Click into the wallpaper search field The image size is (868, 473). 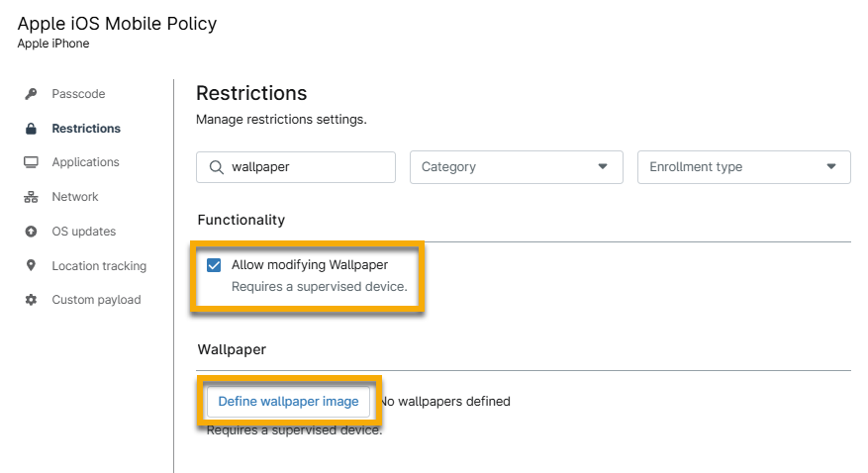[x=307, y=167]
